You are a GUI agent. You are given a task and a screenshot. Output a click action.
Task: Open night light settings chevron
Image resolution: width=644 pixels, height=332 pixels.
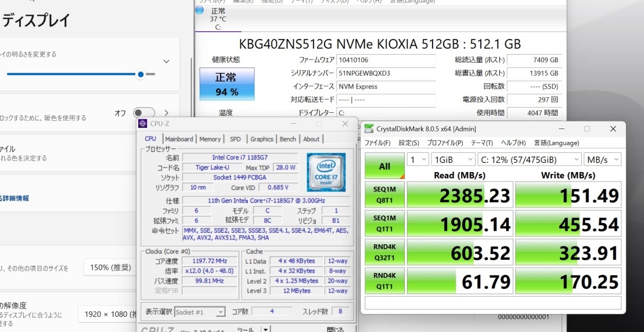pos(166,113)
